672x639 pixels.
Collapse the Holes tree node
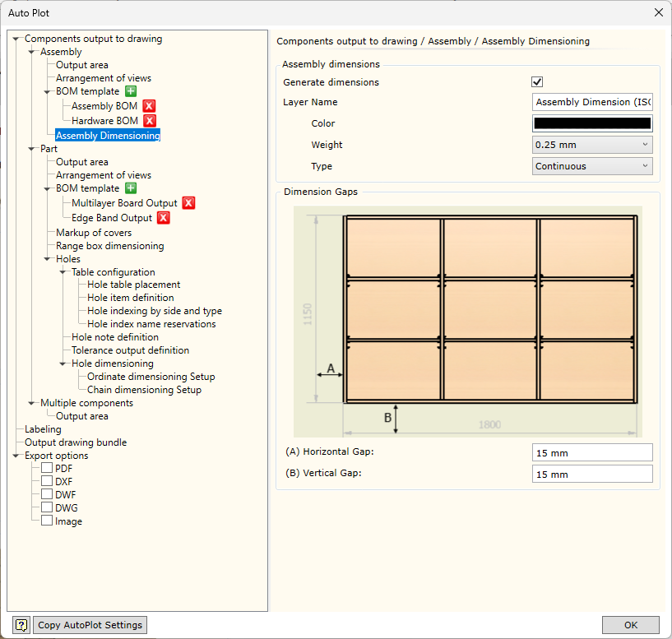click(47, 259)
